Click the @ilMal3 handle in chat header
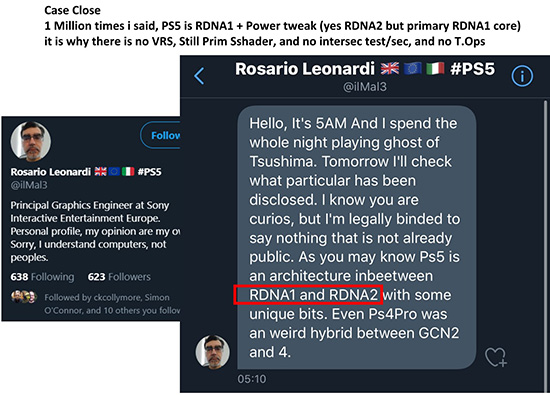550x395 pixels. 365,87
